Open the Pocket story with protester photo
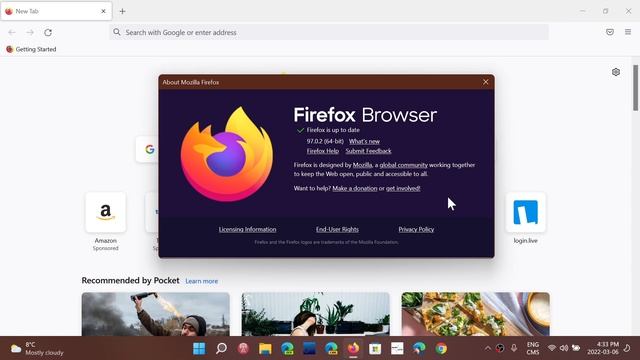 pos(156,314)
